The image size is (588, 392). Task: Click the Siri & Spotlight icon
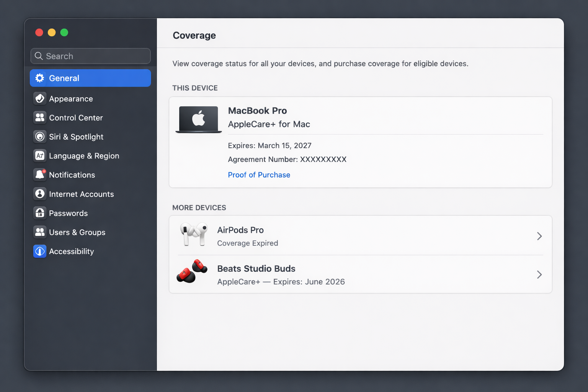(40, 137)
